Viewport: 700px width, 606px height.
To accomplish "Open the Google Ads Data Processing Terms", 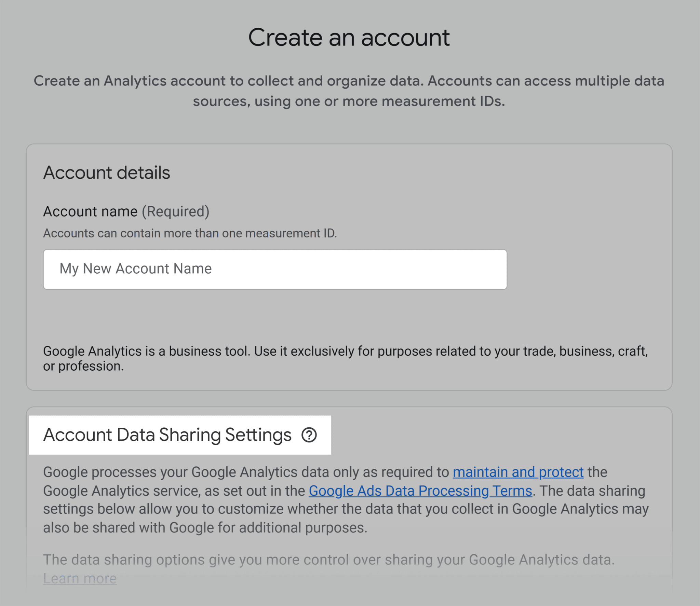I will (420, 491).
